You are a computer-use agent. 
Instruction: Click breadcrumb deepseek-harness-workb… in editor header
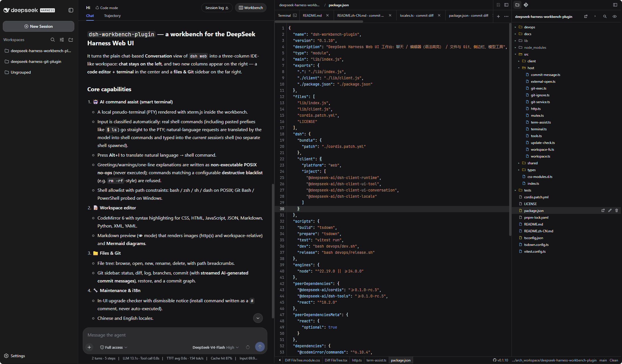point(299,5)
